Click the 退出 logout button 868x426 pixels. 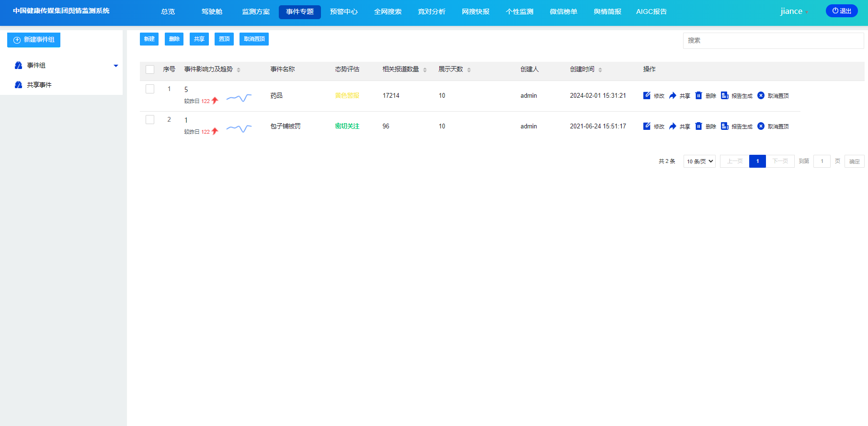click(841, 11)
